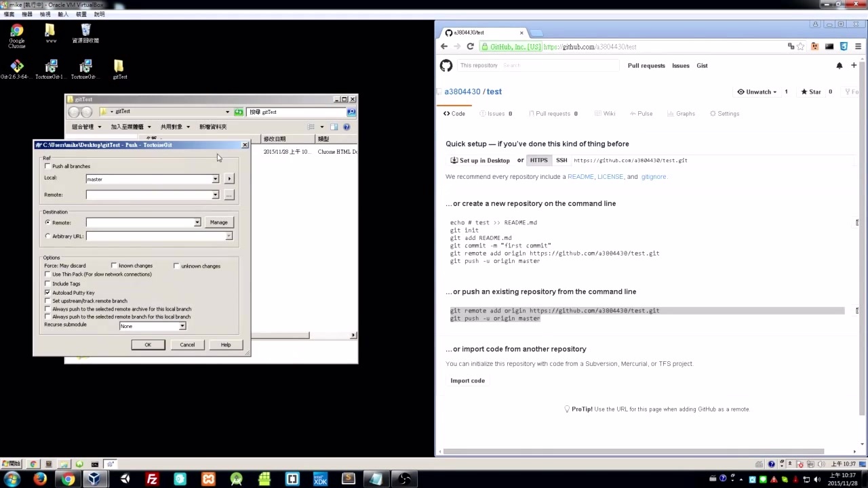Viewport: 868px width, 488px height.
Task: Open Explorer address bar history dropdown
Action: (227, 112)
